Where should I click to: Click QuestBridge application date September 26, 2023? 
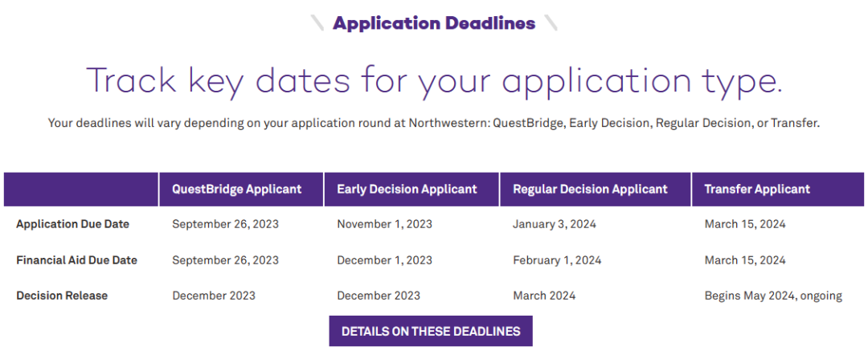225,224
